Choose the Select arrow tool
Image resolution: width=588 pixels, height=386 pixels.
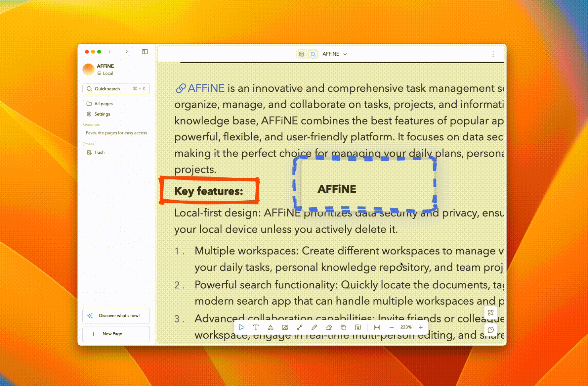241,327
